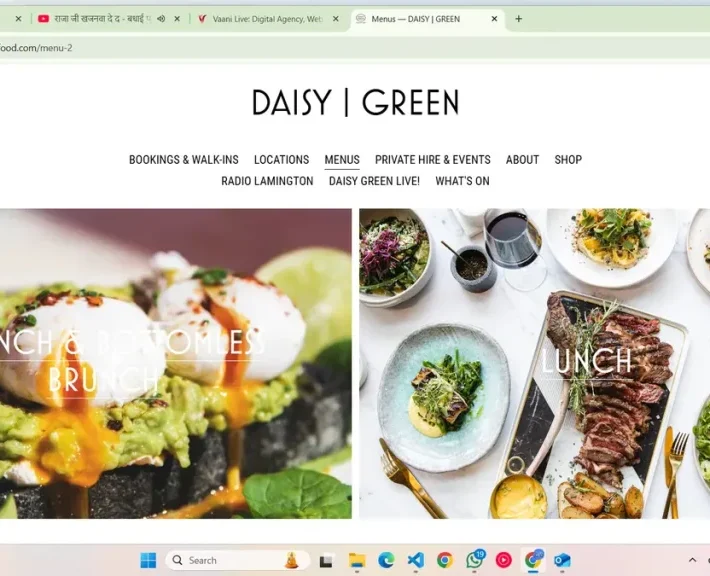
Task: Switch to Vaani Live Digital Agency tab
Action: click(x=267, y=19)
